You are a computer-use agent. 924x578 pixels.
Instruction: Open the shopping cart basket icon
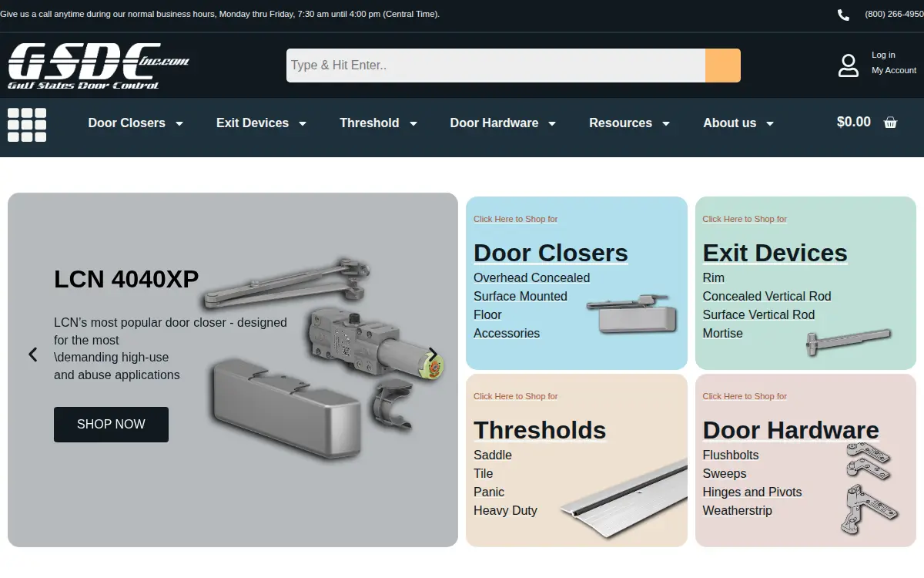(x=891, y=123)
